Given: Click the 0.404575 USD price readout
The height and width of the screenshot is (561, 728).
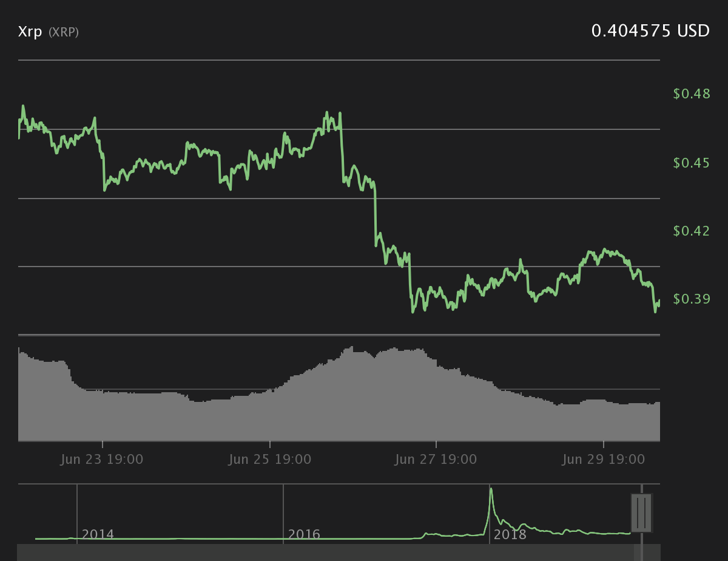Looking at the screenshot, I should coord(650,31).
